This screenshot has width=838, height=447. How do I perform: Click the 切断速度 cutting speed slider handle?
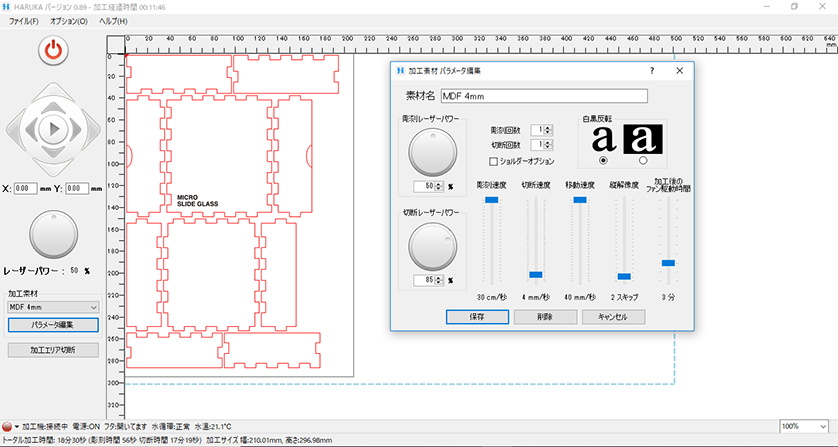(x=536, y=274)
